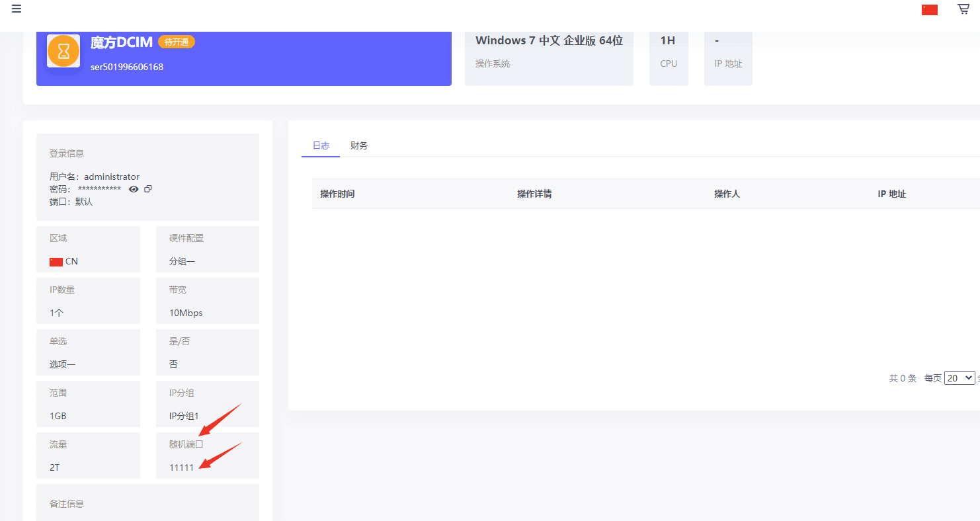
Task: Open the hamburger menu icon
Action: pyautogui.click(x=17, y=9)
